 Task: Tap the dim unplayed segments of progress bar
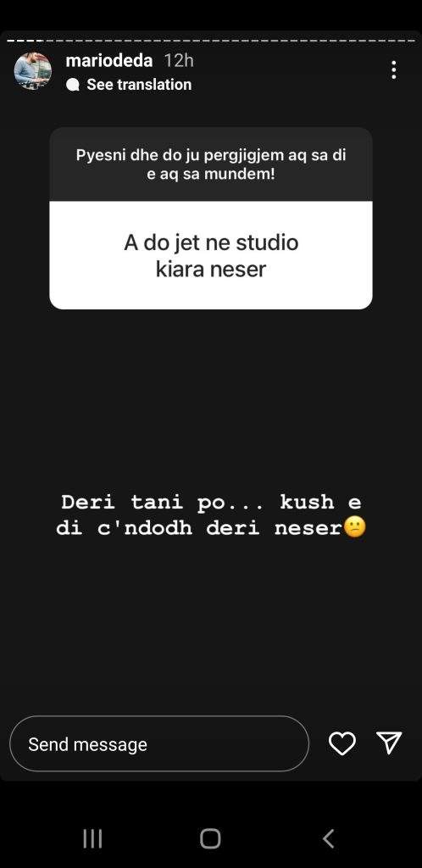pos(230,41)
